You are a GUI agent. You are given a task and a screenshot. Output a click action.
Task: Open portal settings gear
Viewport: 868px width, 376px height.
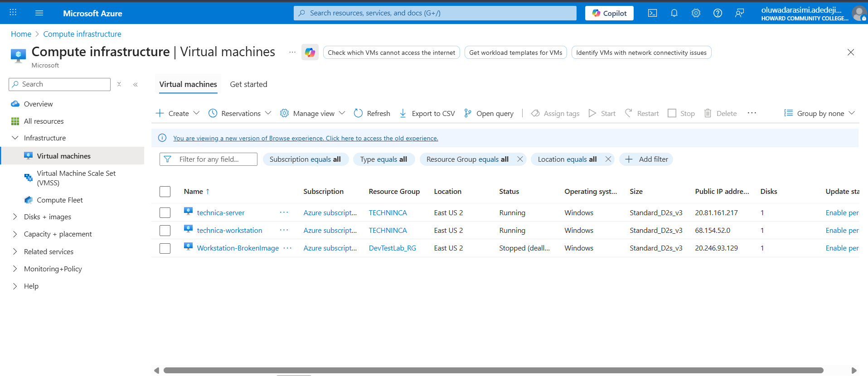(696, 13)
